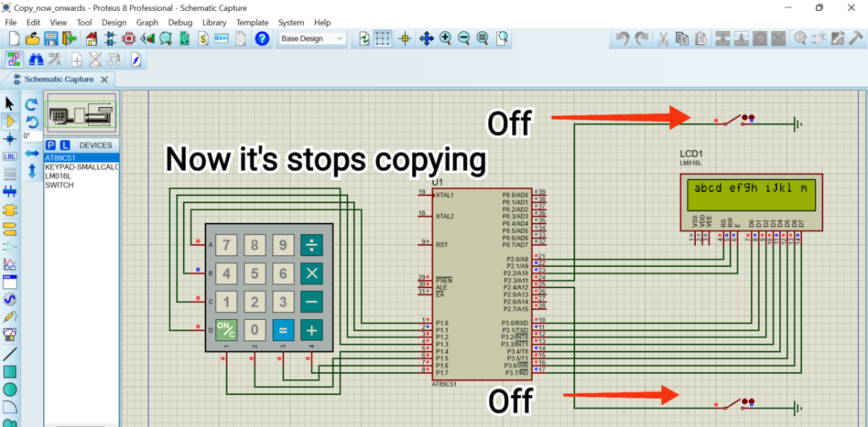Paste from clipboard icon
The height and width of the screenshot is (427, 868).
pos(701,39)
